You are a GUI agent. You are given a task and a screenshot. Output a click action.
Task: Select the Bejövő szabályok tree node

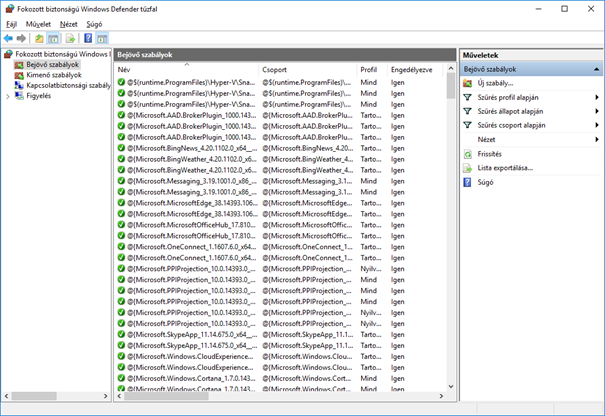tap(52, 64)
